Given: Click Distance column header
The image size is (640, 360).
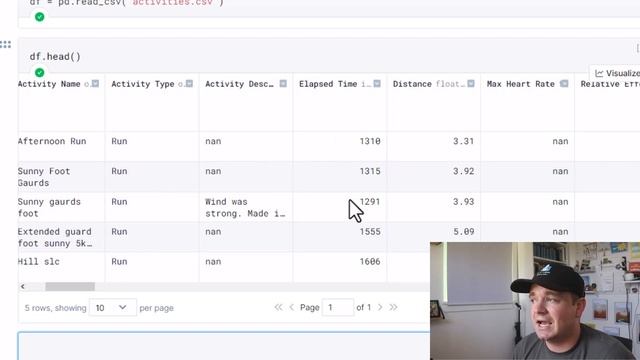Looking at the screenshot, I should pyautogui.click(x=412, y=84).
